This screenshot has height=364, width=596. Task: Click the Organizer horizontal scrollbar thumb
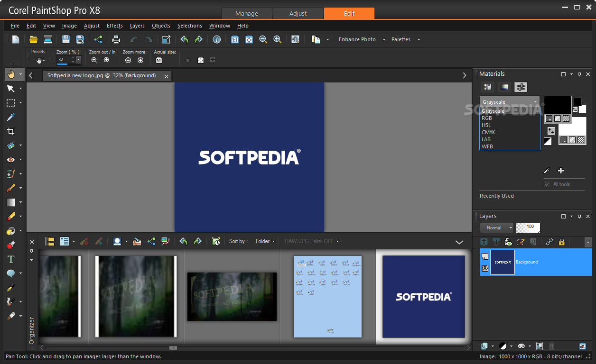tap(173, 348)
